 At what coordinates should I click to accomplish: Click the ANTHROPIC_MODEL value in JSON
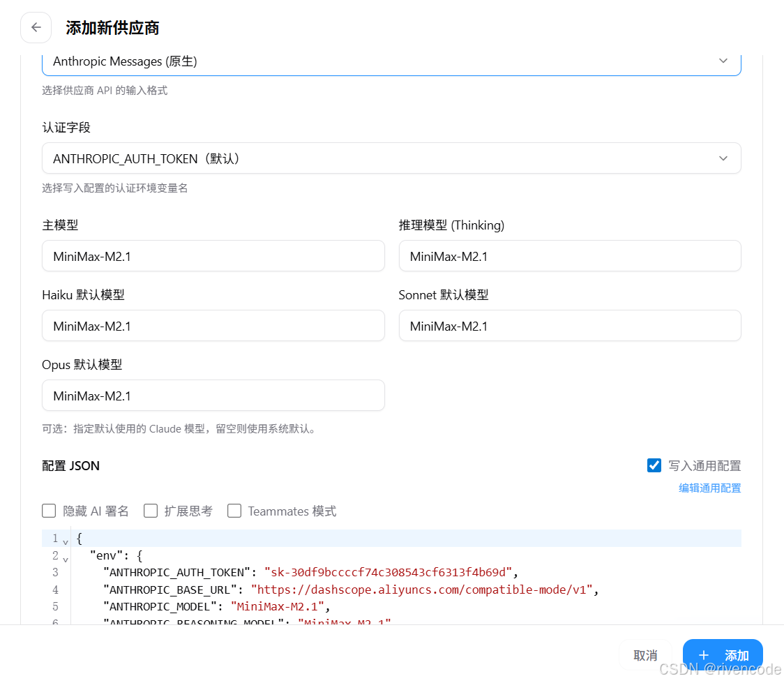click(x=277, y=607)
